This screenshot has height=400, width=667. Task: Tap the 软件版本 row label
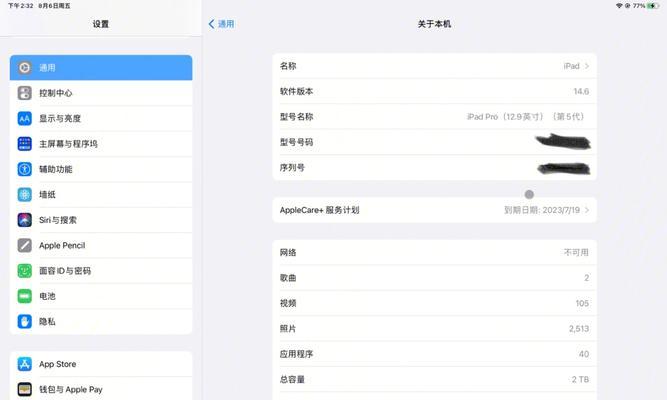click(296, 91)
